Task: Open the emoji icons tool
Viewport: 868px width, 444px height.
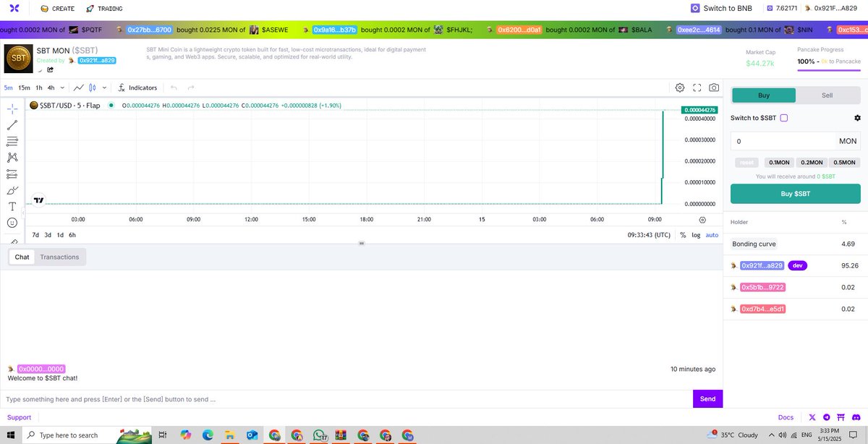Action: pos(12,223)
